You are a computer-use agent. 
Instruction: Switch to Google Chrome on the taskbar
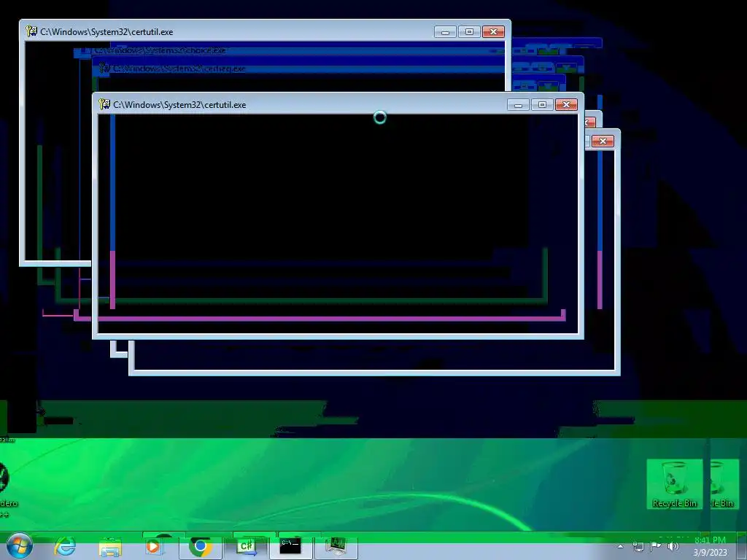click(x=201, y=547)
